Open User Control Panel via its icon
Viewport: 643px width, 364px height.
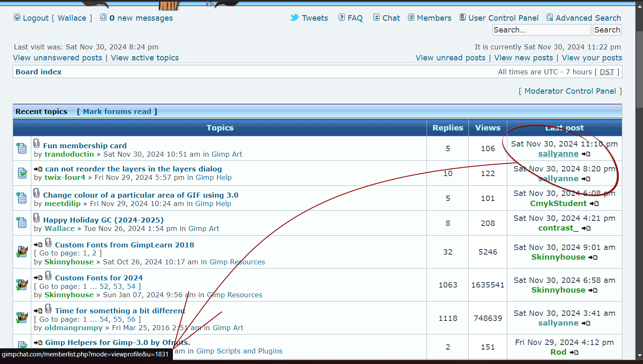click(x=462, y=17)
